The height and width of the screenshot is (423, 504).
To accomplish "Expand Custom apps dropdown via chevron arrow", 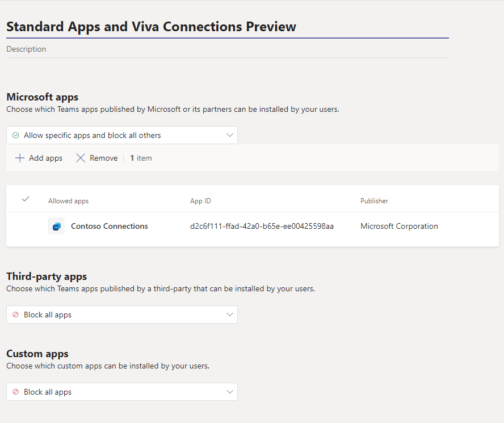I will point(230,392).
